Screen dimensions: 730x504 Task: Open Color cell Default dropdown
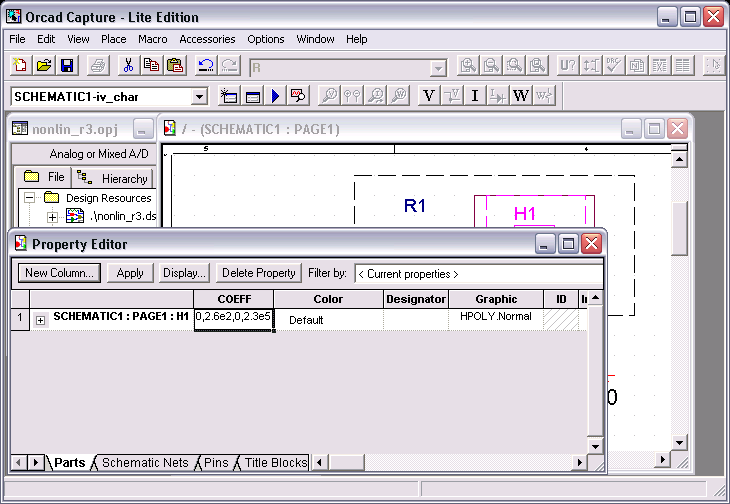[328, 320]
